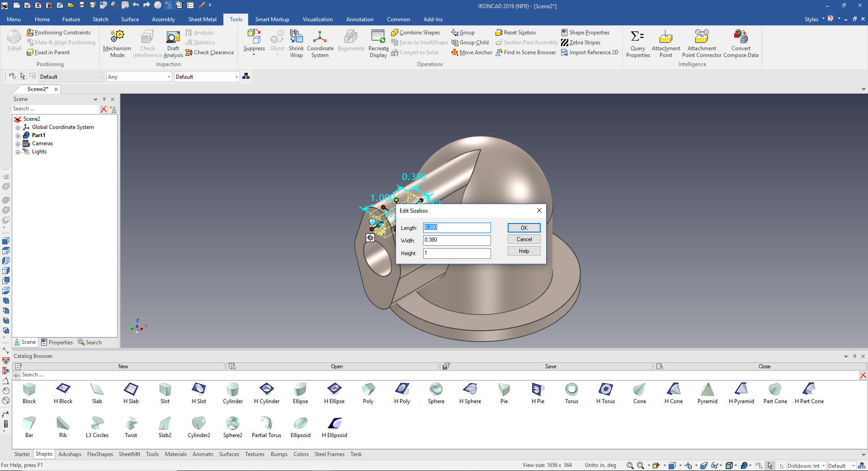This screenshot has width=868, height=471.
Task: Open Query Properties
Action: point(638,44)
